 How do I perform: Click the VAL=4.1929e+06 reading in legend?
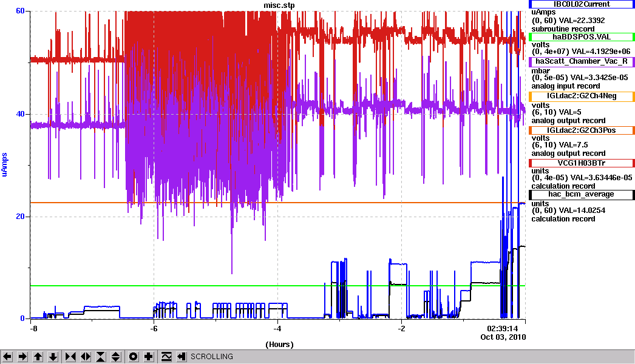(x=602, y=52)
